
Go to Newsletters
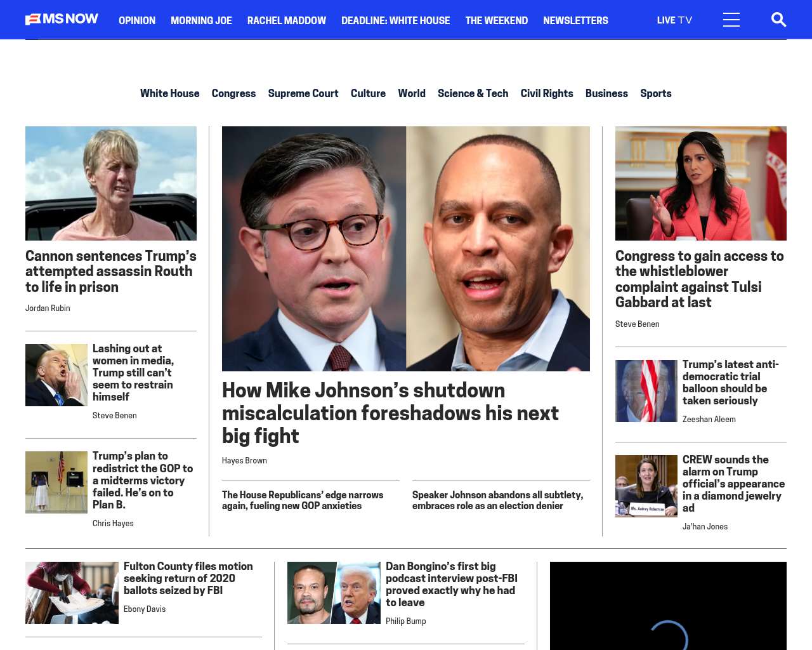(575, 20)
